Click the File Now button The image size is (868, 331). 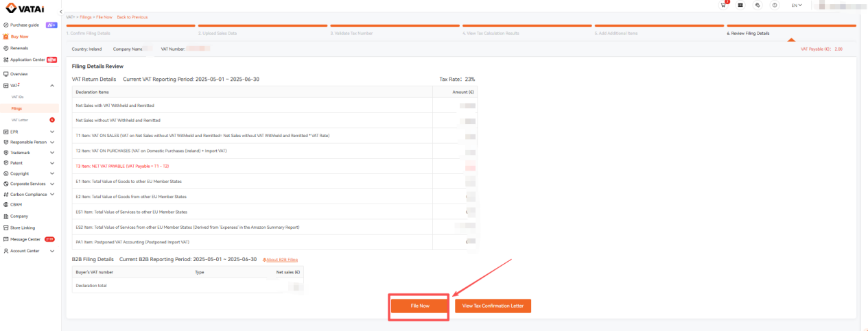pyautogui.click(x=420, y=306)
